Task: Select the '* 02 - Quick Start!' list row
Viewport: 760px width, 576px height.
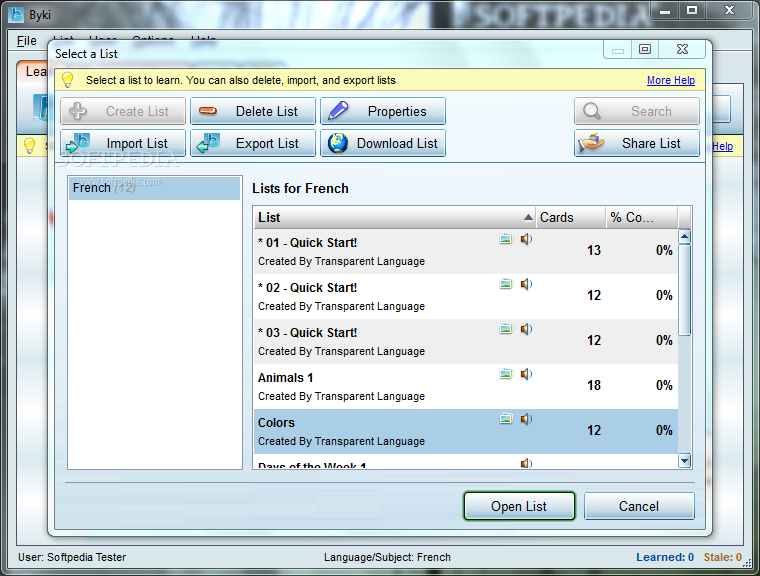Action: (465, 296)
